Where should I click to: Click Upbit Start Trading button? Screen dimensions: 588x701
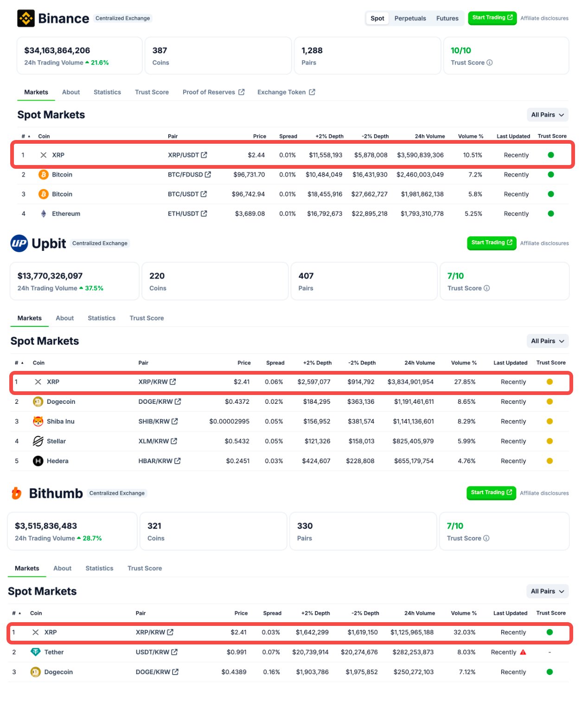pos(492,243)
